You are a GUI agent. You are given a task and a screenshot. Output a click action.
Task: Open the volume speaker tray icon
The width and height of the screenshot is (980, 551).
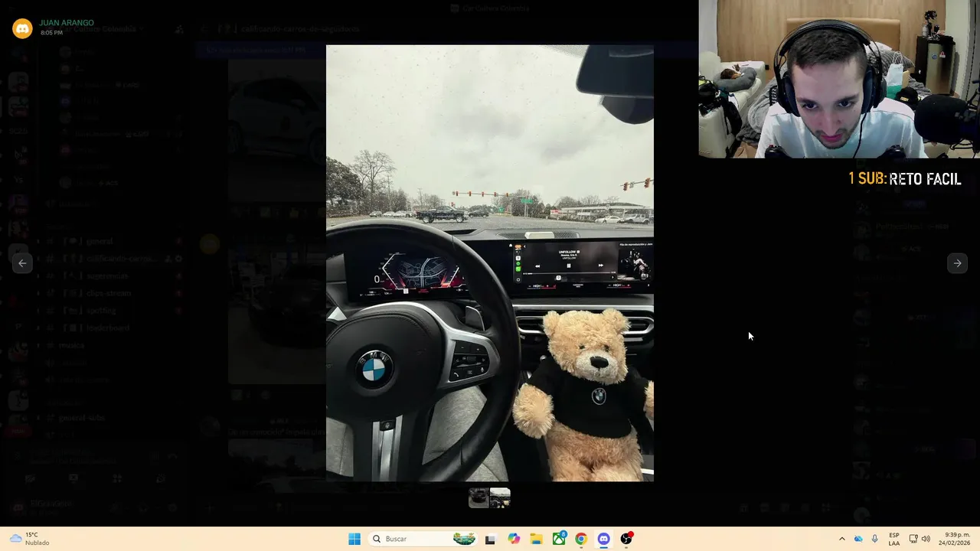[x=926, y=539]
